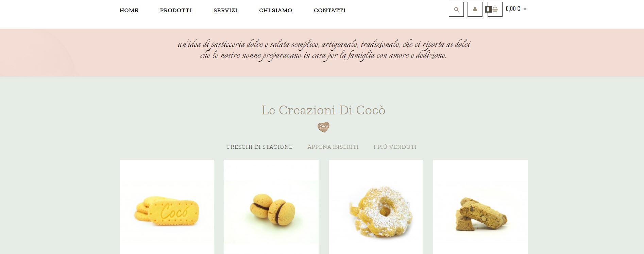This screenshot has width=644, height=254.
Task: Open the sugared ring donut product
Action: pos(376,207)
